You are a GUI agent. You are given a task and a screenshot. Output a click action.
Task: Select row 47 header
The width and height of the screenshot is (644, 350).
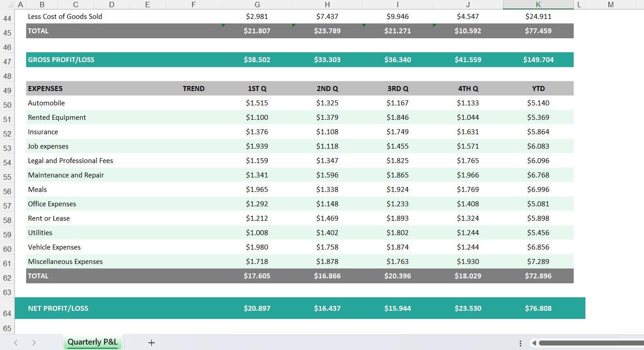(x=7, y=59)
